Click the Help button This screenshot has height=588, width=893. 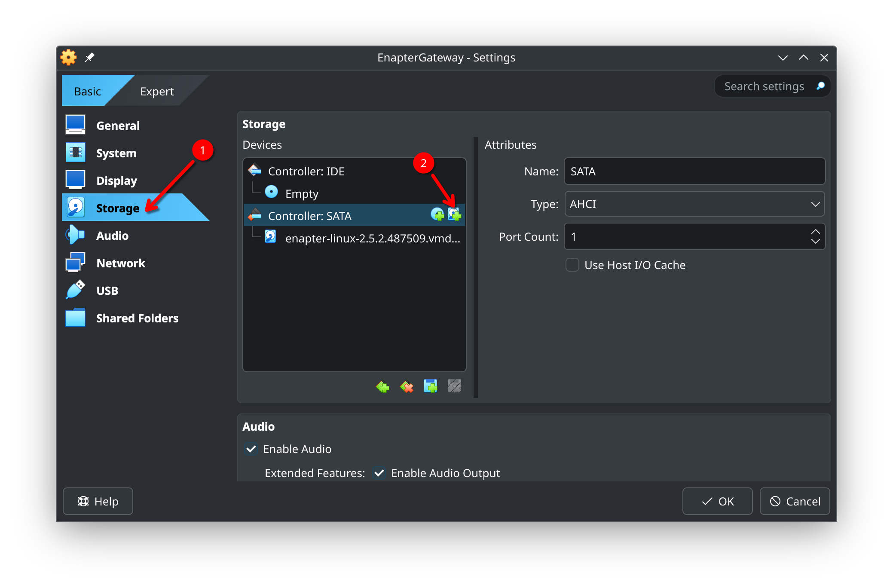(x=98, y=501)
